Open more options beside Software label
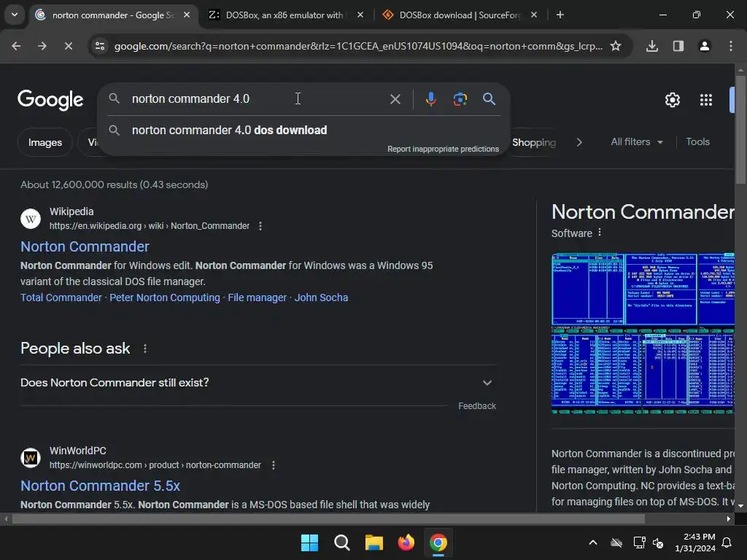The image size is (747, 560). pyautogui.click(x=600, y=233)
